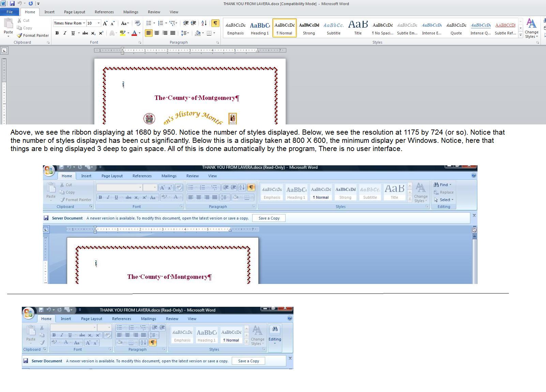Click Increase Indent icon in top window
This screenshot has width=546, height=392.
(194, 23)
